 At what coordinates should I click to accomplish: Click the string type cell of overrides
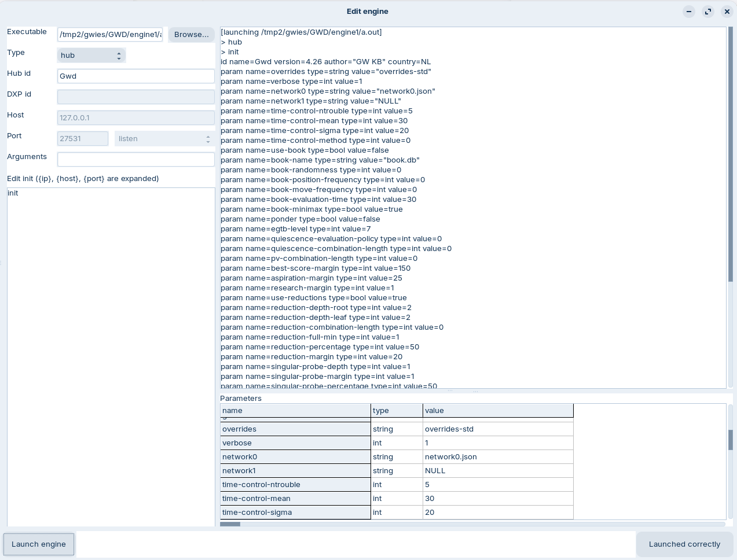click(x=397, y=429)
